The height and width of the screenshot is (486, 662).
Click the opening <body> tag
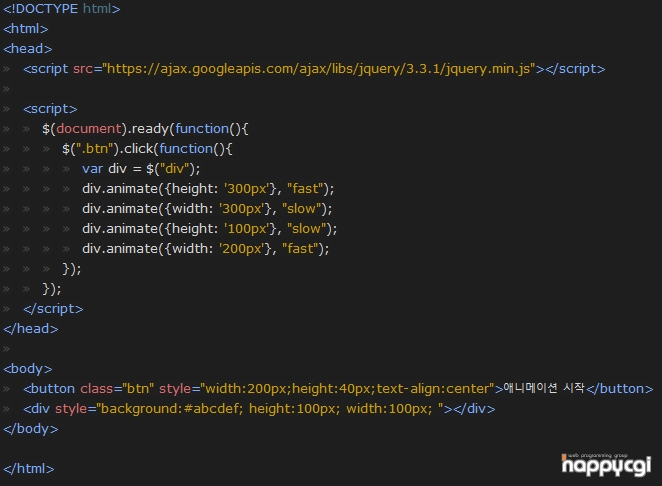[27, 369]
